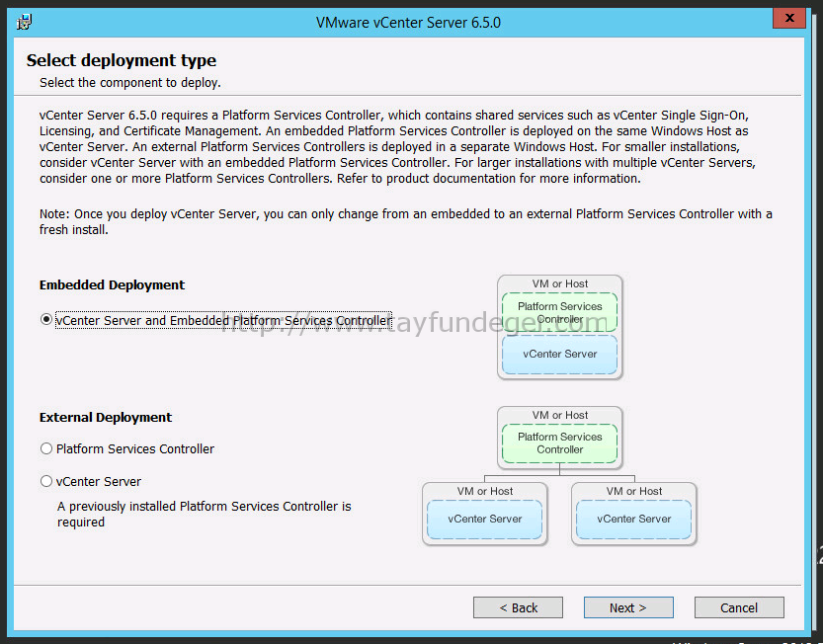This screenshot has height=644, width=823.
Task: Click the 'Select the component to deploy.' subtitle
Action: [x=130, y=83]
